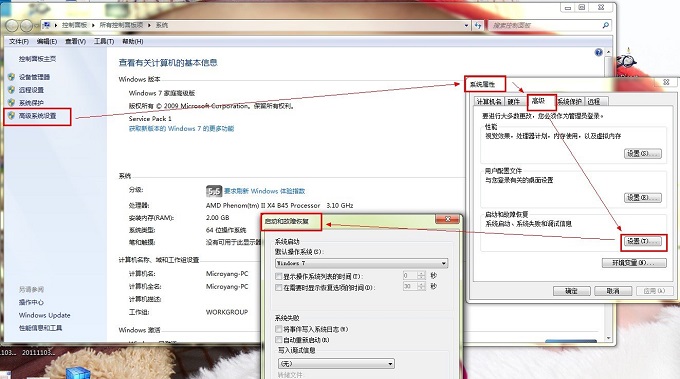The image size is (680, 379).
Task: Toggle 显示操作系统列表的时间 checkbox
Action: pos(279,276)
